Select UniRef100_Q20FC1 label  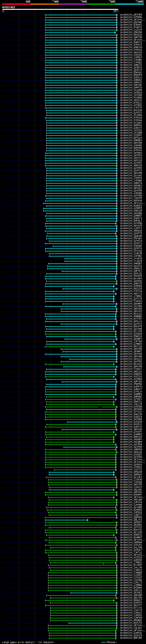(131, 324)
